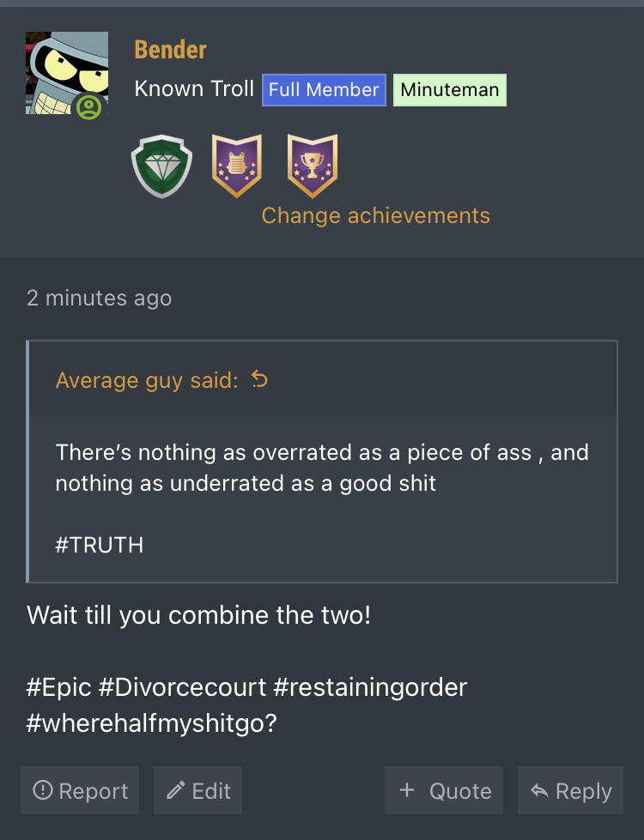
Task: Click the Minuteman badge
Action: click(450, 90)
